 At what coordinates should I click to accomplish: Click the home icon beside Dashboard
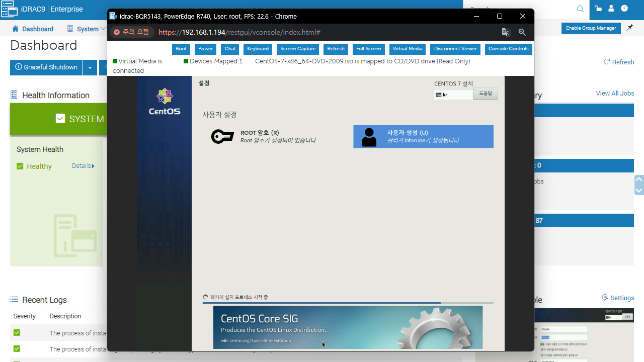pyautogui.click(x=15, y=29)
